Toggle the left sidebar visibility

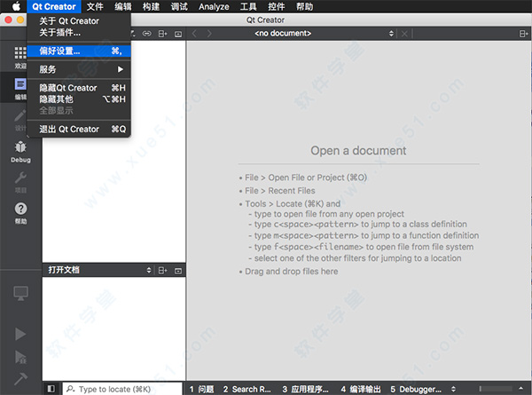pyautogui.click(x=51, y=389)
